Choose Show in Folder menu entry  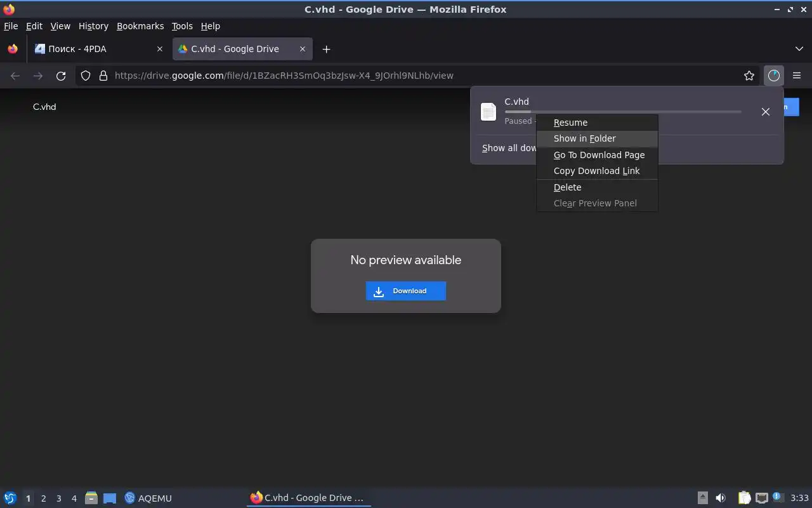tap(597, 138)
